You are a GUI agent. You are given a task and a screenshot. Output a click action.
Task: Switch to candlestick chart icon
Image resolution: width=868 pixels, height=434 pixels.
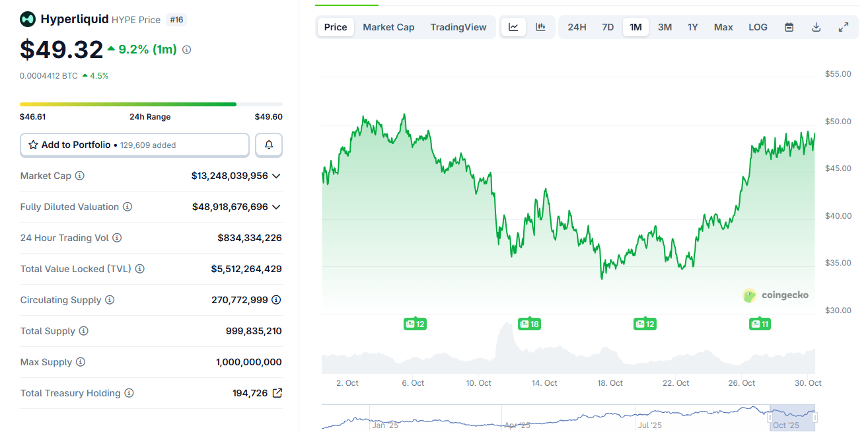[540, 27]
